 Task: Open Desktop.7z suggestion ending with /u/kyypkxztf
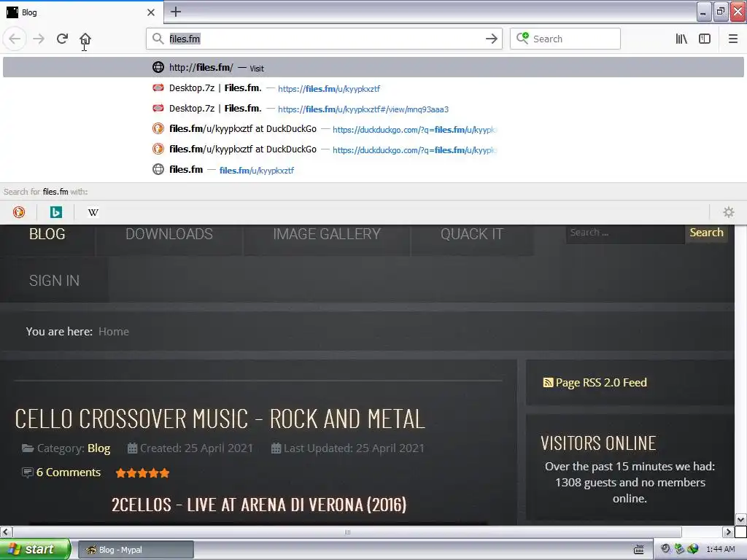click(373, 88)
